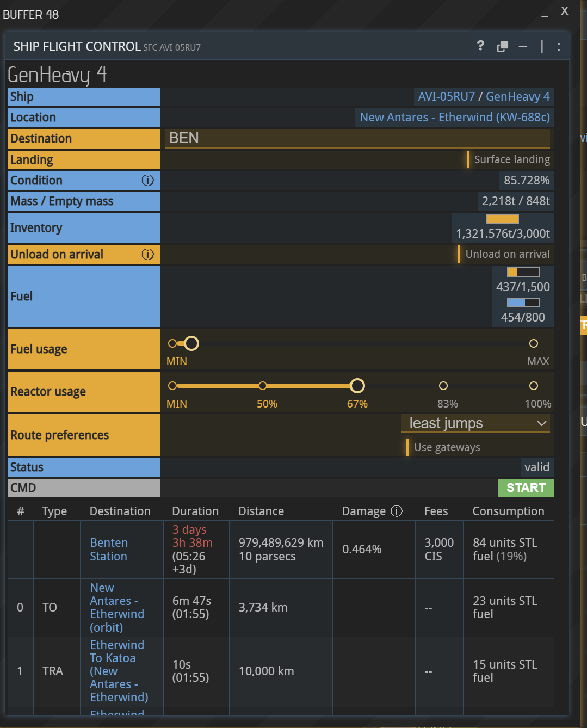This screenshot has width=587, height=728.
Task: Click the pop-out window icon in header
Action: tap(502, 47)
